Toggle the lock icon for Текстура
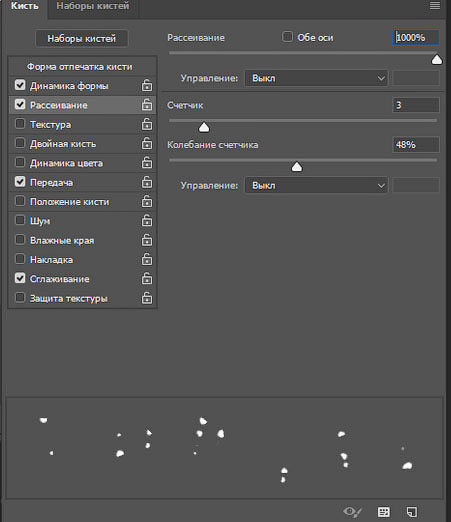This screenshot has height=522, width=451. tap(147, 124)
